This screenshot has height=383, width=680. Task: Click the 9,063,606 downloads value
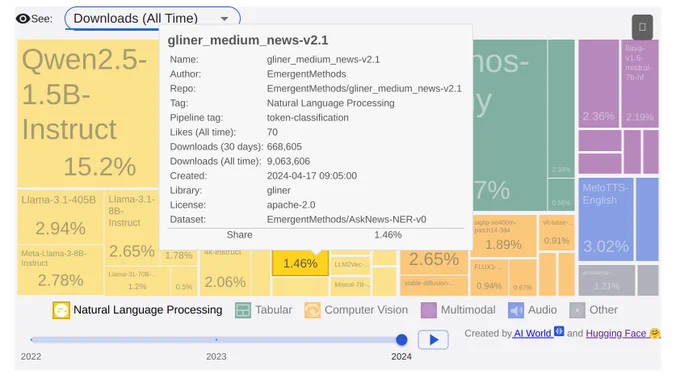288,161
